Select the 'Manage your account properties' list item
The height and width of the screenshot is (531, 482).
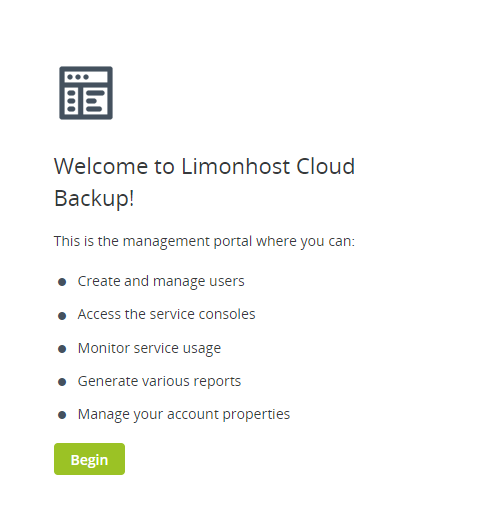click(184, 414)
